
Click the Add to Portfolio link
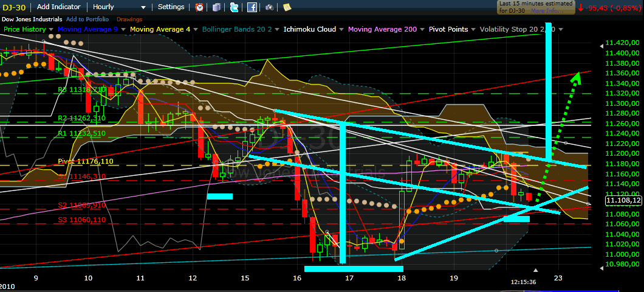pyautogui.click(x=87, y=19)
